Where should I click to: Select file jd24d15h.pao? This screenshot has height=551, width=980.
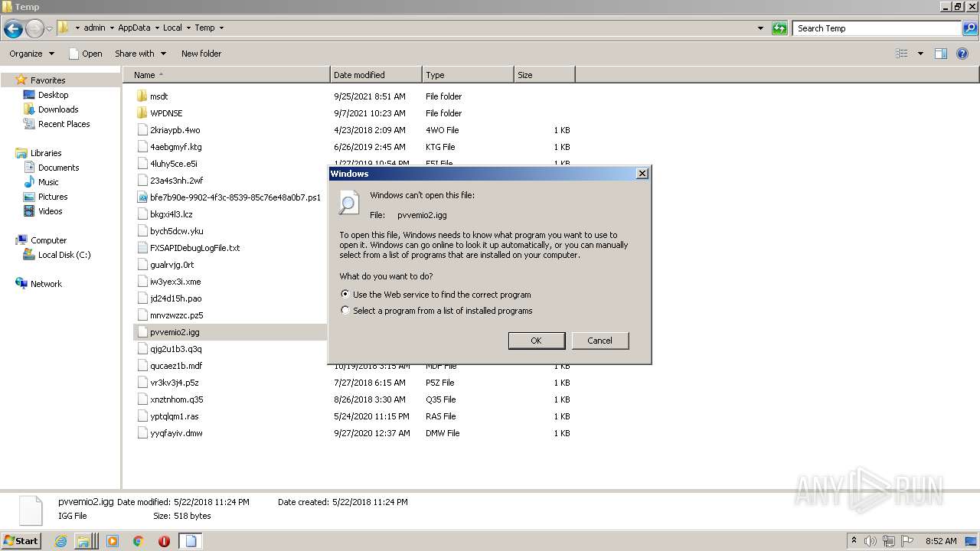(176, 298)
